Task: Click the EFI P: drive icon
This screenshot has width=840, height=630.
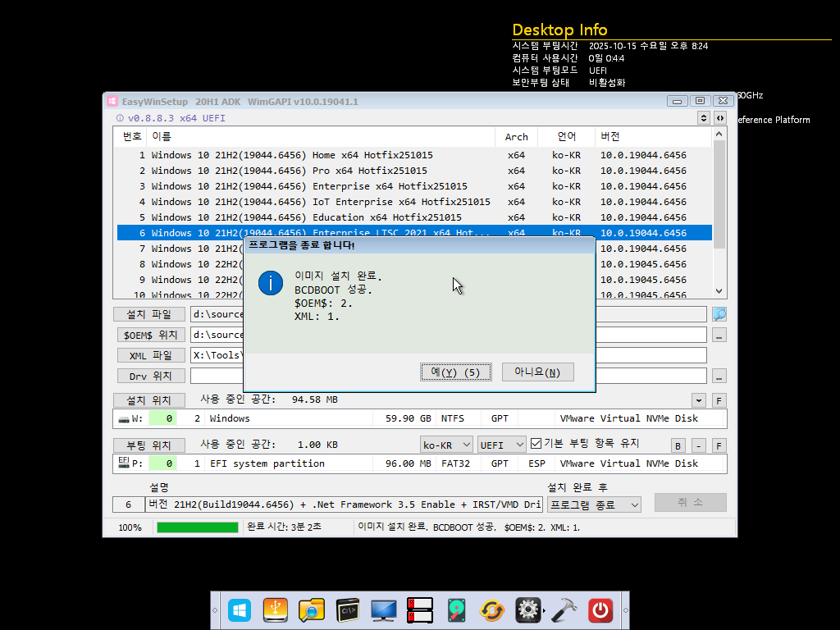Action: 124,463
